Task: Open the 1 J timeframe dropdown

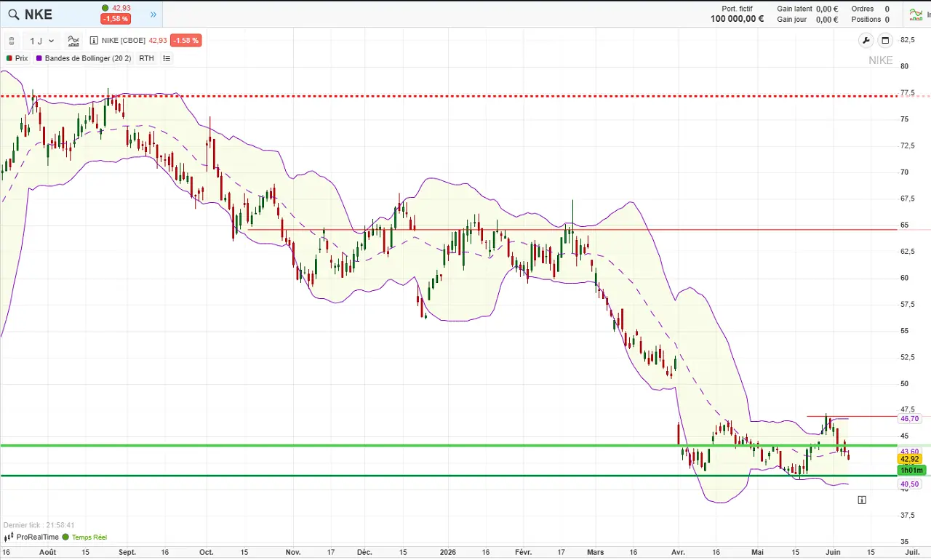Action: 41,41
